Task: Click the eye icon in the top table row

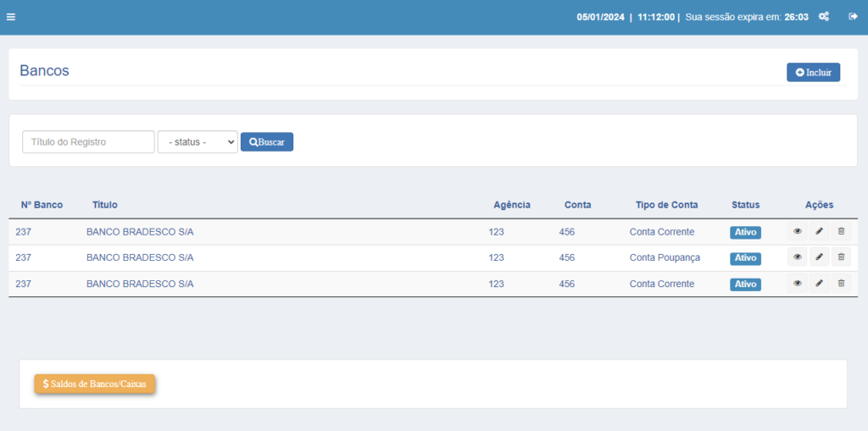Action: (797, 231)
